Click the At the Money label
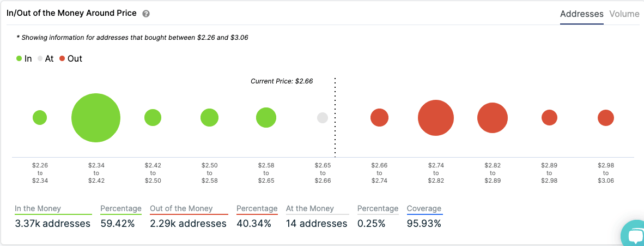The width and height of the screenshot is (644, 246). (310, 208)
